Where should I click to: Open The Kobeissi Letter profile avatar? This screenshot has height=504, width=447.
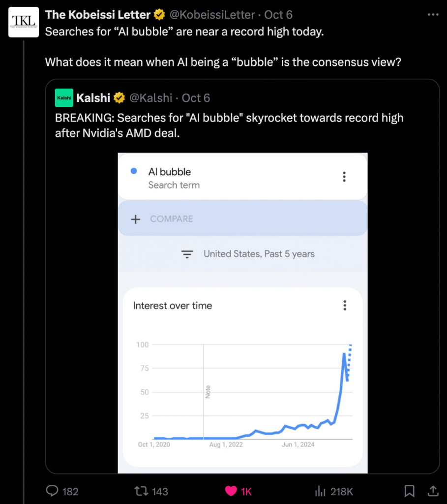pos(24,22)
